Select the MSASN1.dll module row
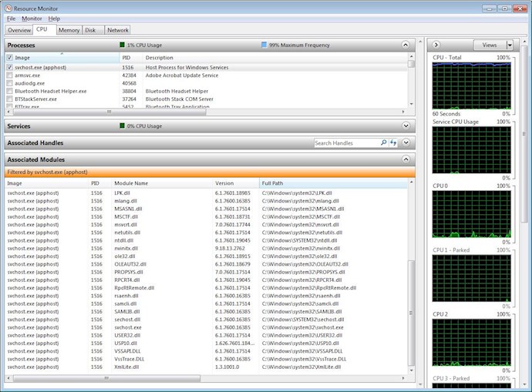 (x=206, y=209)
